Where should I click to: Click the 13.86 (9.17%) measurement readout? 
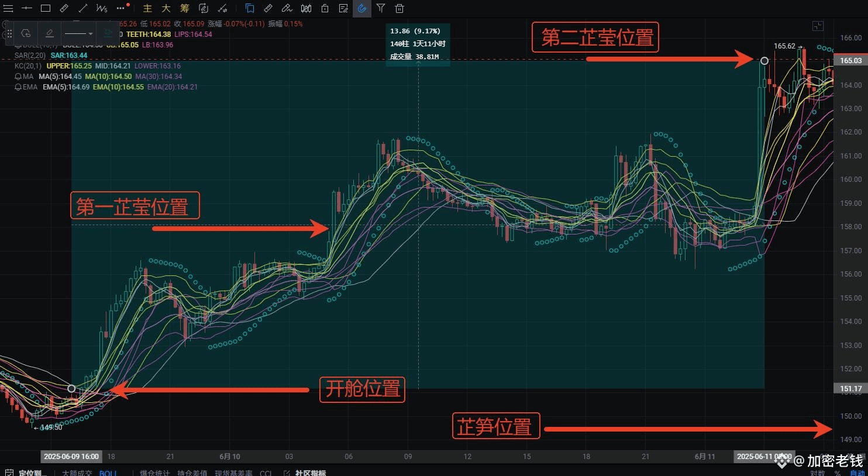[x=415, y=31]
